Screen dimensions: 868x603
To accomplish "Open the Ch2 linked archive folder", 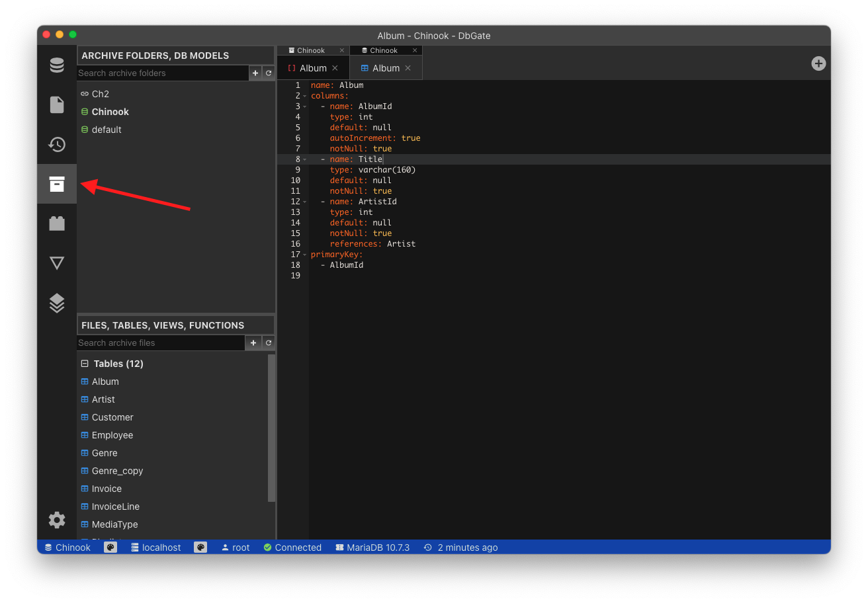I will click(x=101, y=94).
